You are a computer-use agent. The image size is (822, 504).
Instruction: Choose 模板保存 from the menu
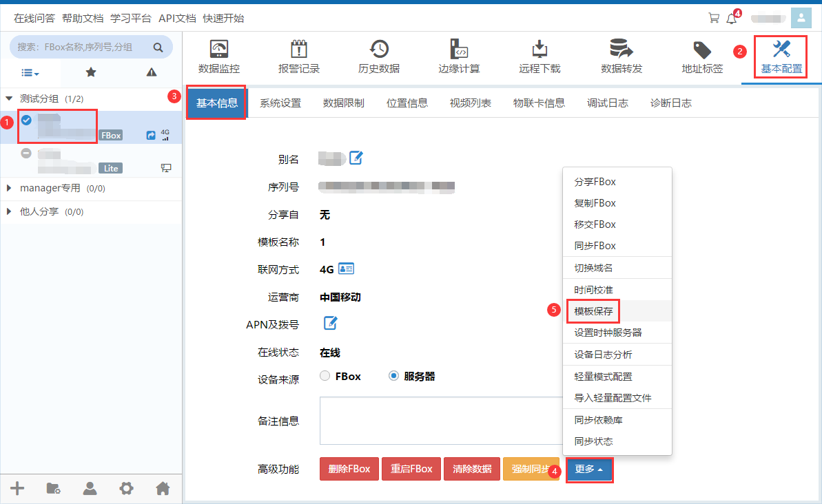(593, 311)
